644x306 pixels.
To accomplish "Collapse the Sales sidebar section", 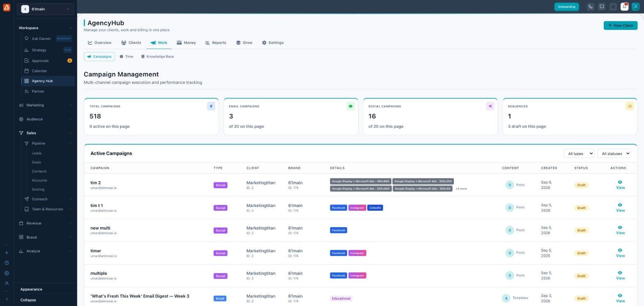I will (45, 133).
